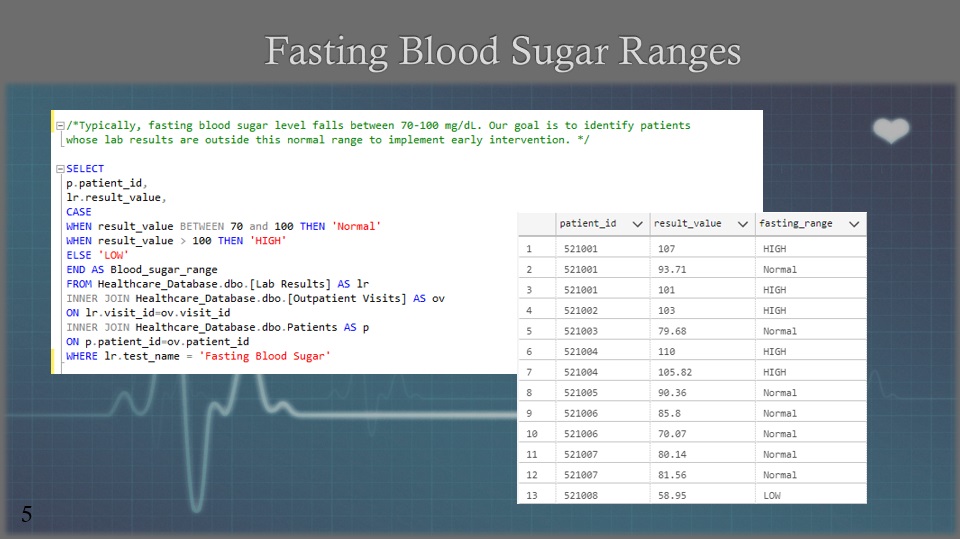This screenshot has width=960, height=539.
Task: Collapse the SELECT statement fold marker
Action: tap(60, 169)
